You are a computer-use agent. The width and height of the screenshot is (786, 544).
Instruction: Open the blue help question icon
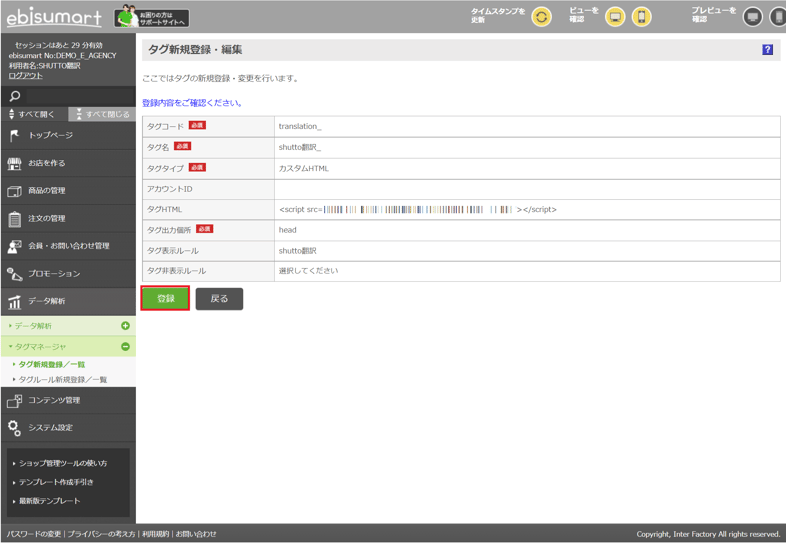pyautogui.click(x=767, y=49)
